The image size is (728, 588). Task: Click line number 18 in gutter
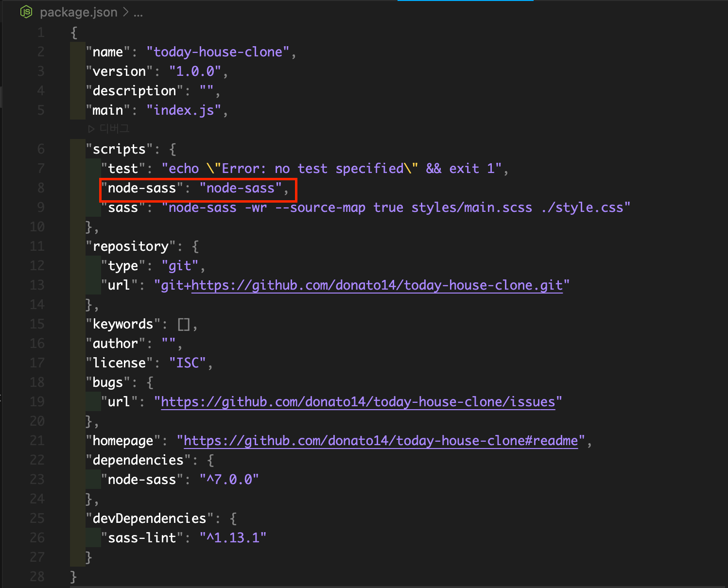pos(37,382)
